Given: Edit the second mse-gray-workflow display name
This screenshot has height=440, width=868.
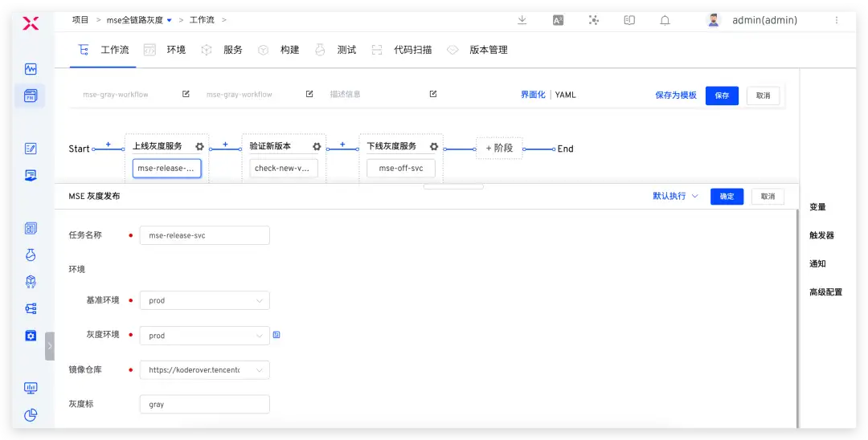Looking at the screenshot, I should click(309, 94).
